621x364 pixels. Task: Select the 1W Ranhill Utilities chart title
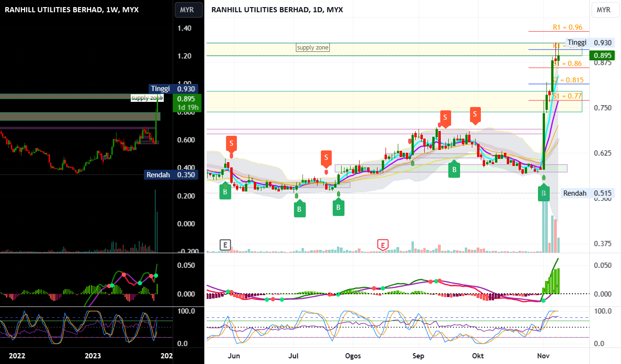71,10
